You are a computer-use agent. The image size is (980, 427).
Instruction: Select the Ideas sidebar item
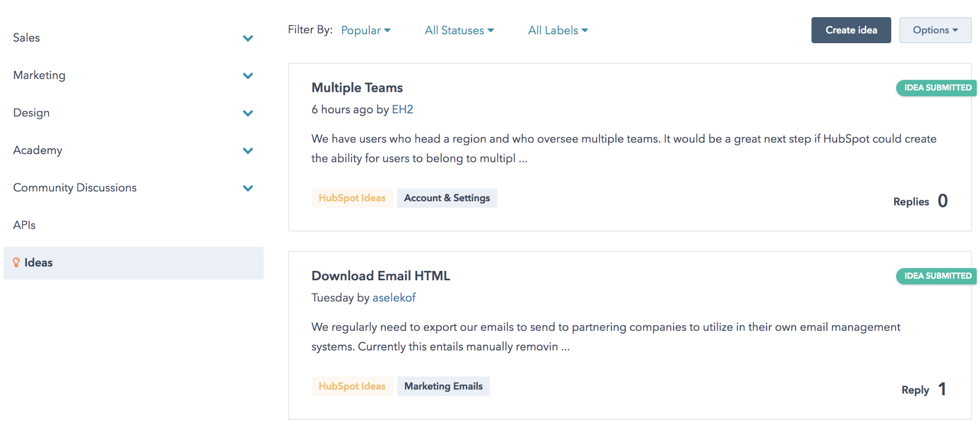click(39, 263)
